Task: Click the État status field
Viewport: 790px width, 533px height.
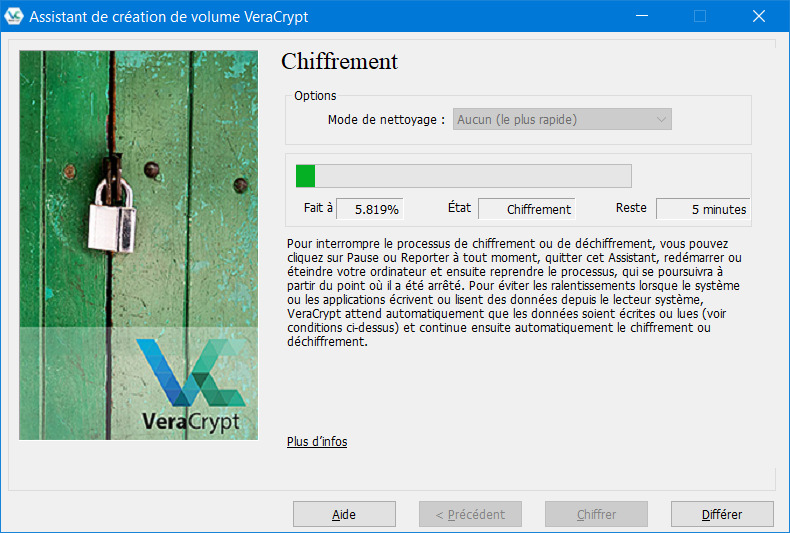Action: pyautogui.click(x=526, y=209)
